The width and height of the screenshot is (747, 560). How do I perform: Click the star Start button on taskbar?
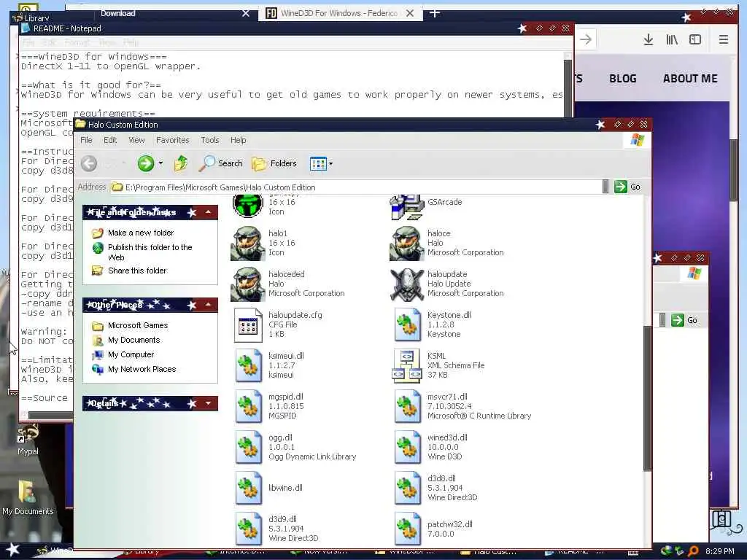pyautogui.click(x=13, y=550)
